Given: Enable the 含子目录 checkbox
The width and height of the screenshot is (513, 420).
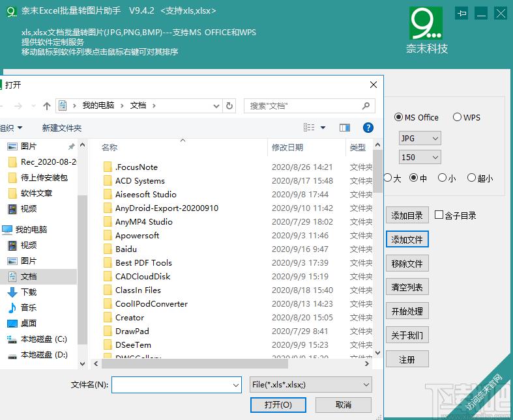Looking at the screenshot, I should click(439, 215).
